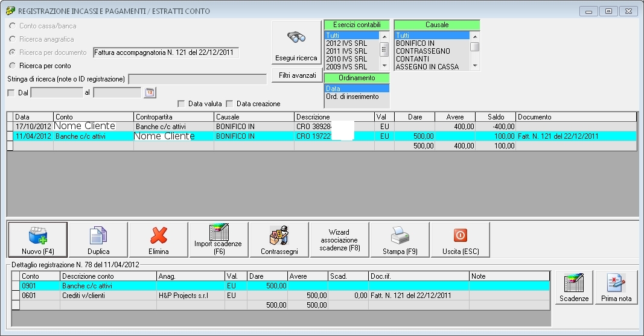The height and width of the screenshot is (336, 644).
Task: Select Tutti in Causale list
Action: tap(432, 36)
